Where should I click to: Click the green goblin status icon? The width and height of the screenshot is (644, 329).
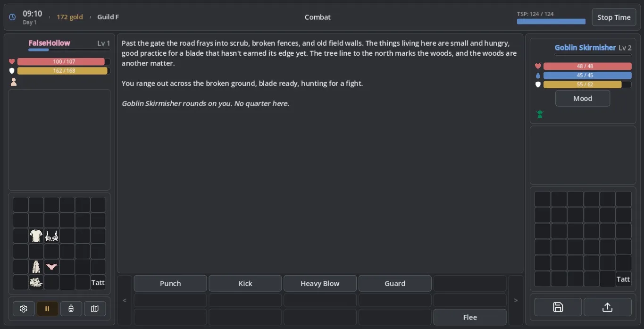coord(540,114)
